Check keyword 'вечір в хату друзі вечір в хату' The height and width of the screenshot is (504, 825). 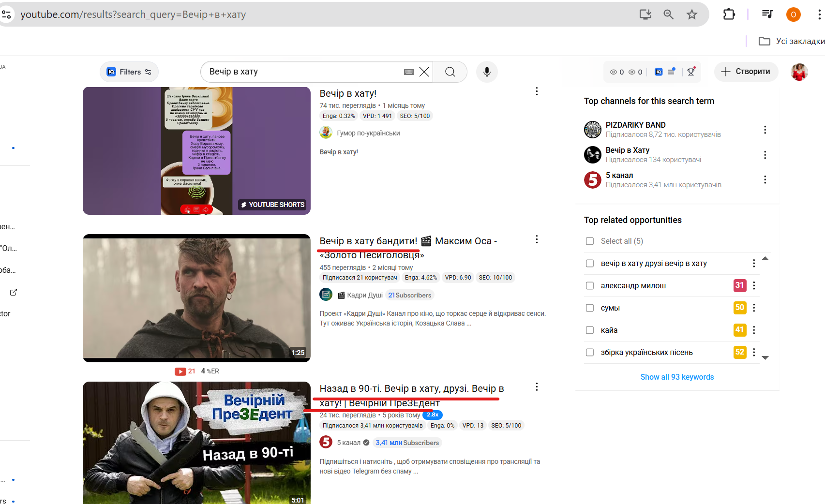(590, 264)
